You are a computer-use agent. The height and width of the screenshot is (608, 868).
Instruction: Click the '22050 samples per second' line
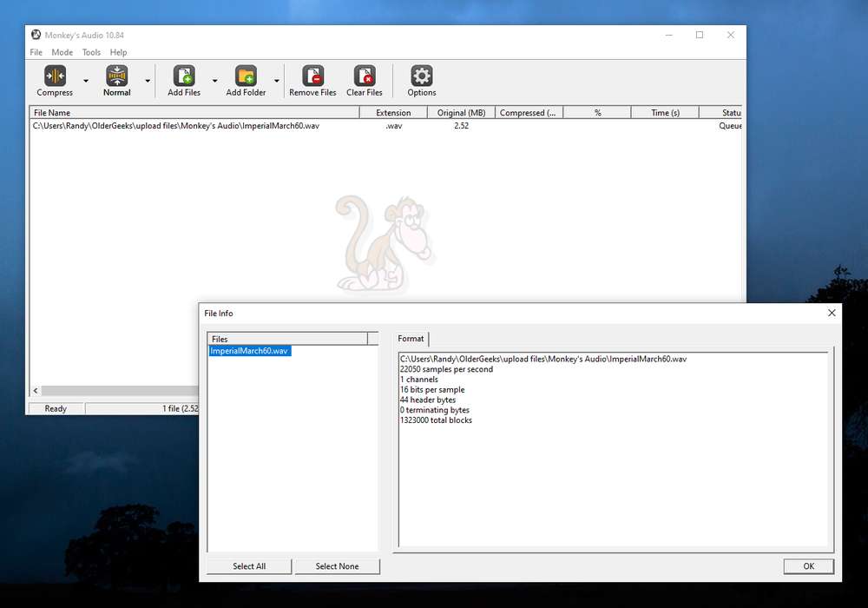pos(446,369)
